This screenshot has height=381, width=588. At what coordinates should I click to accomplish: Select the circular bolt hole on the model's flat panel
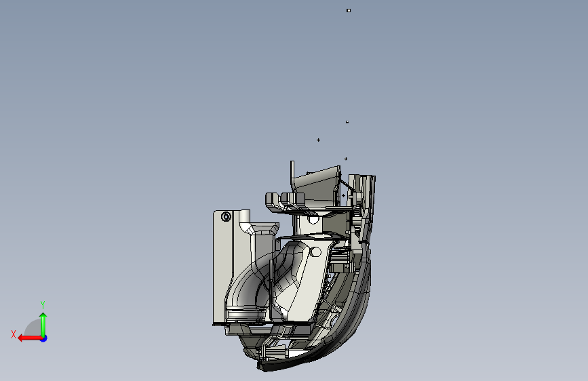(x=226, y=217)
